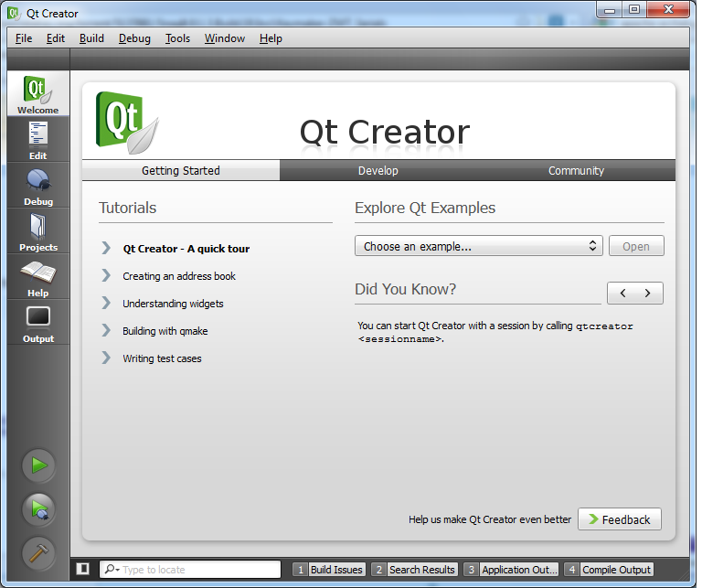Viewport: 702px width, 588px height.
Task: Open the Tools menu
Action: click(x=177, y=38)
